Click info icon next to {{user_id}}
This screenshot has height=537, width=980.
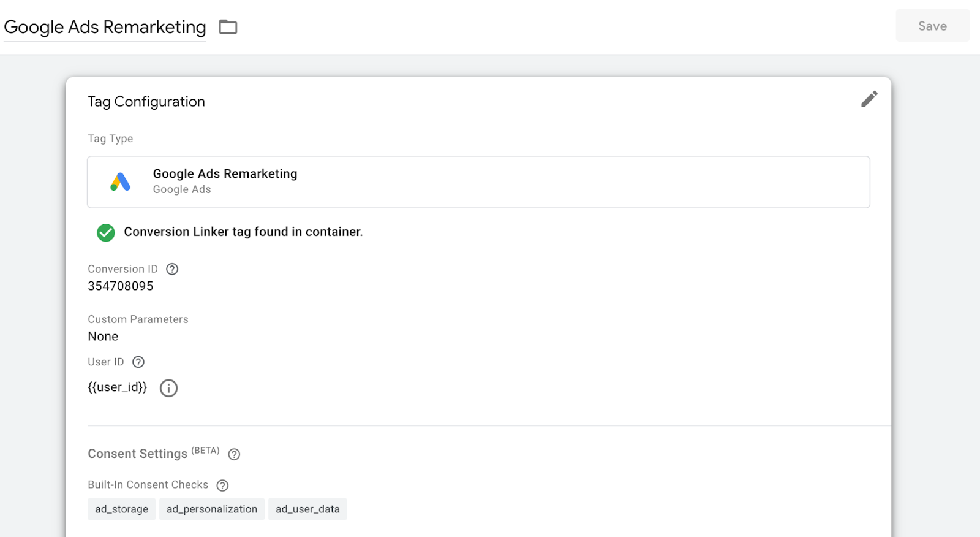point(168,388)
